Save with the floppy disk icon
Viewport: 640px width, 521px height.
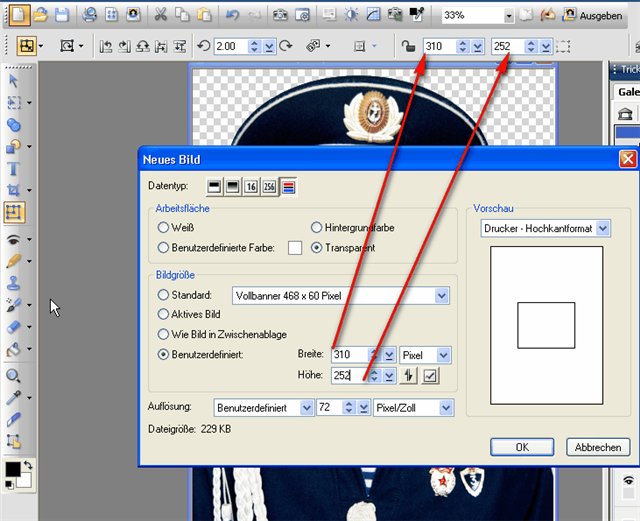(62, 15)
